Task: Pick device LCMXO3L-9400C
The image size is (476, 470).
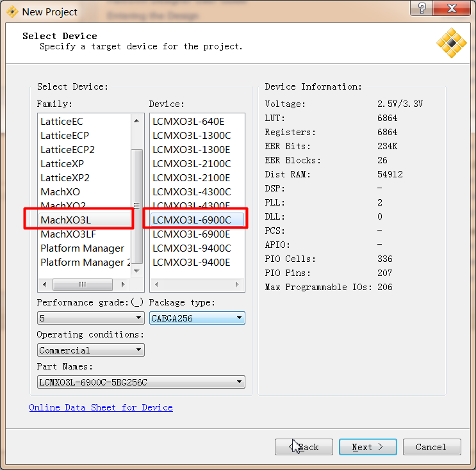Action: pos(192,248)
